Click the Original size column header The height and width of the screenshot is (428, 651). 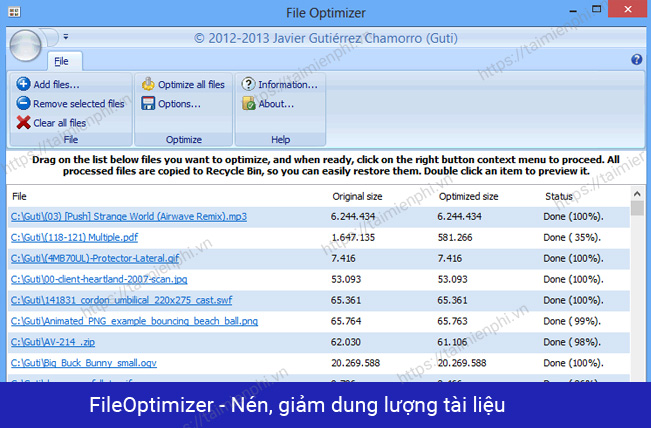[357, 196]
